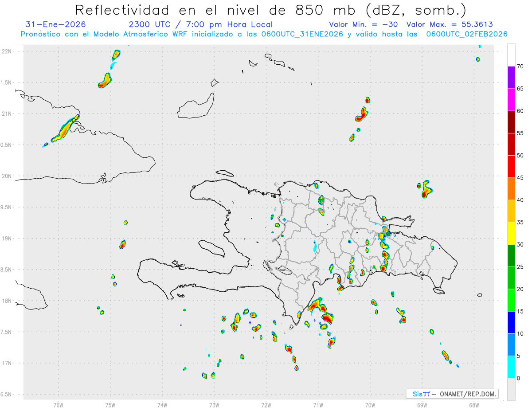Click the colorbar value label '0'
The height and width of the screenshot is (411, 532).
[x=518, y=378]
